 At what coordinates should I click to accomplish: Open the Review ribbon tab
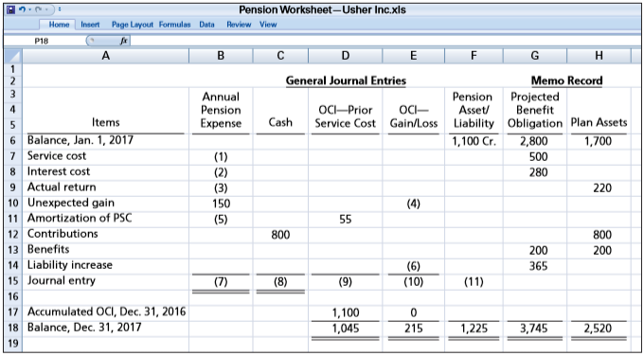[x=239, y=25]
